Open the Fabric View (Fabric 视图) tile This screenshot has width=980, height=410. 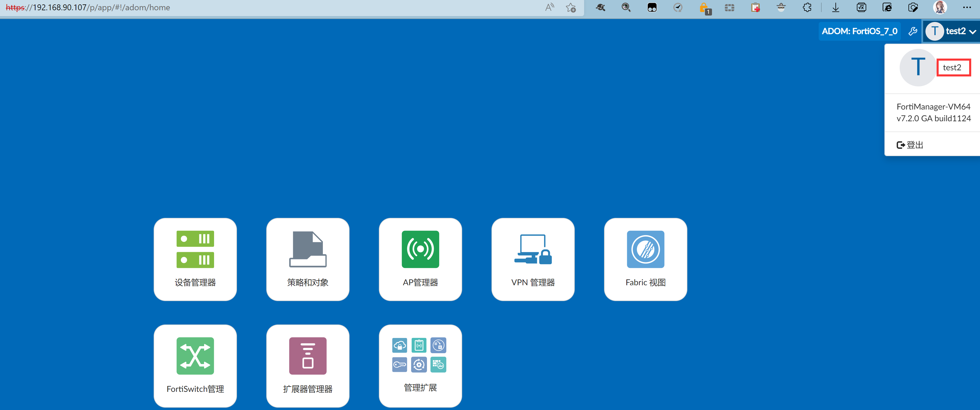(x=645, y=259)
